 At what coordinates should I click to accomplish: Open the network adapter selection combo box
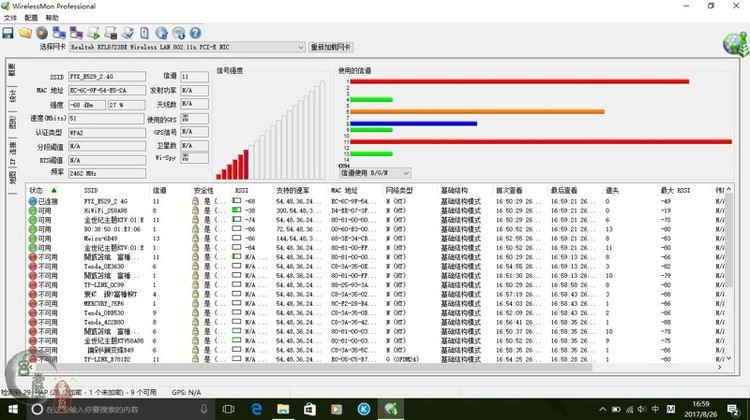(x=187, y=47)
